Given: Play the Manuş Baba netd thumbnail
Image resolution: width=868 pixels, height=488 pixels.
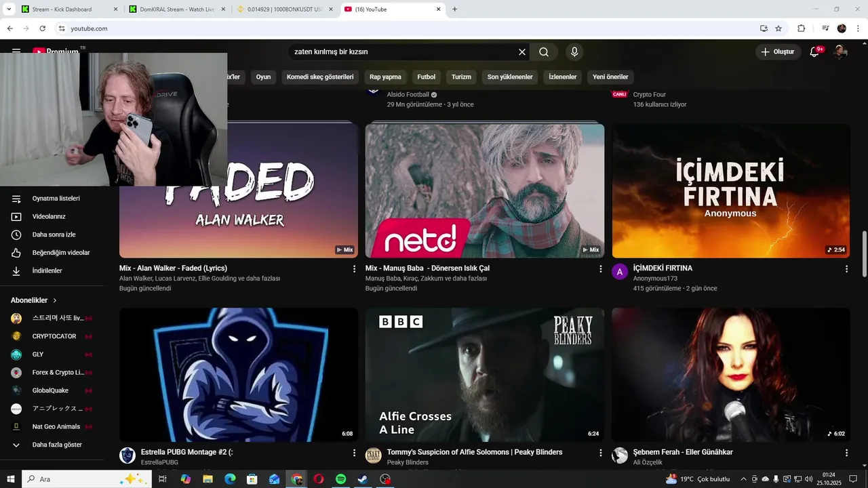Looking at the screenshot, I should pos(485,191).
